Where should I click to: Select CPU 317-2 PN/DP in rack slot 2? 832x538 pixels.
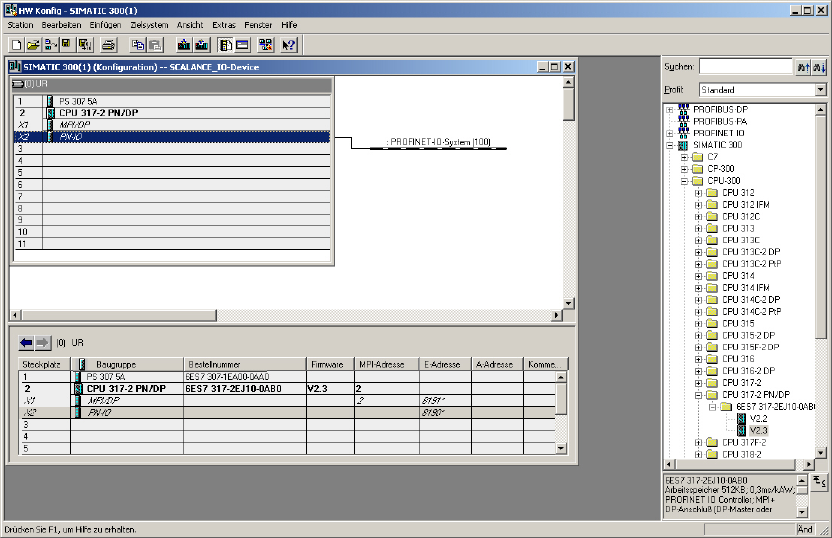172,112
